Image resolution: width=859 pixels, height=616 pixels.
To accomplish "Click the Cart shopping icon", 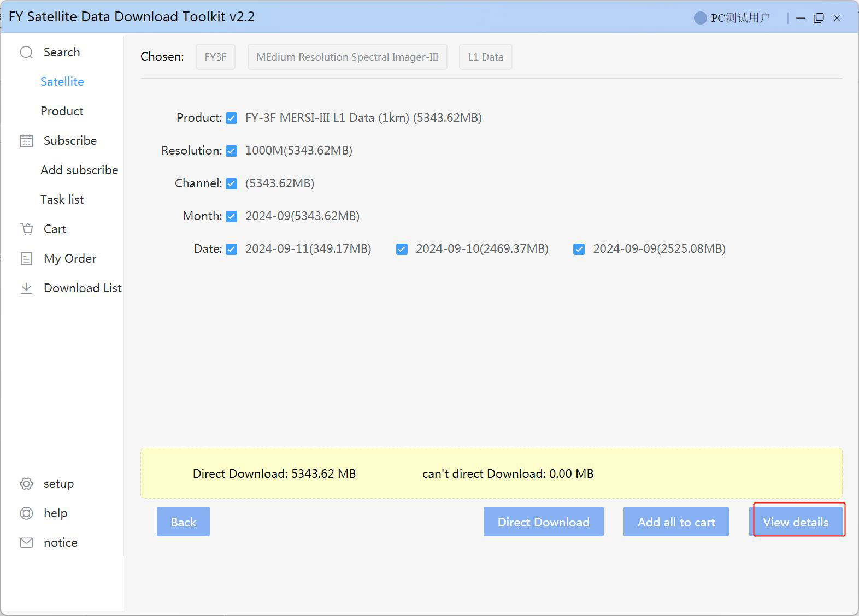I will point(26,229).
